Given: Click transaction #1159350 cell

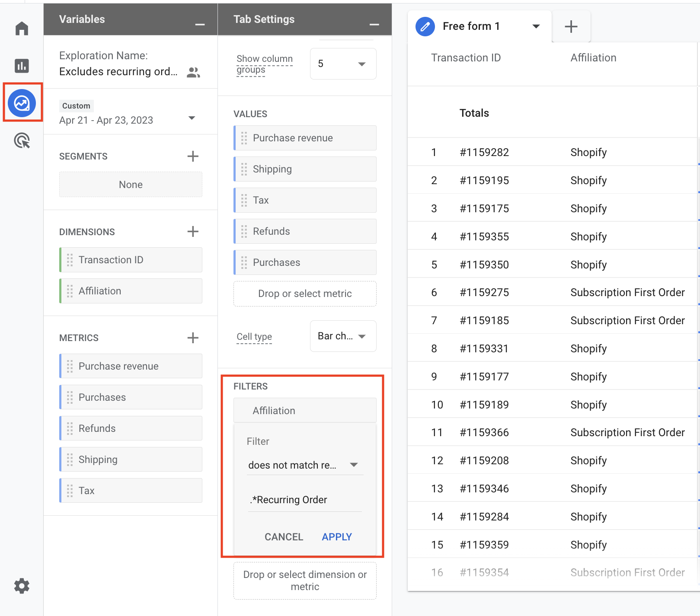Looking at the screenshot, I should (484, 265).
